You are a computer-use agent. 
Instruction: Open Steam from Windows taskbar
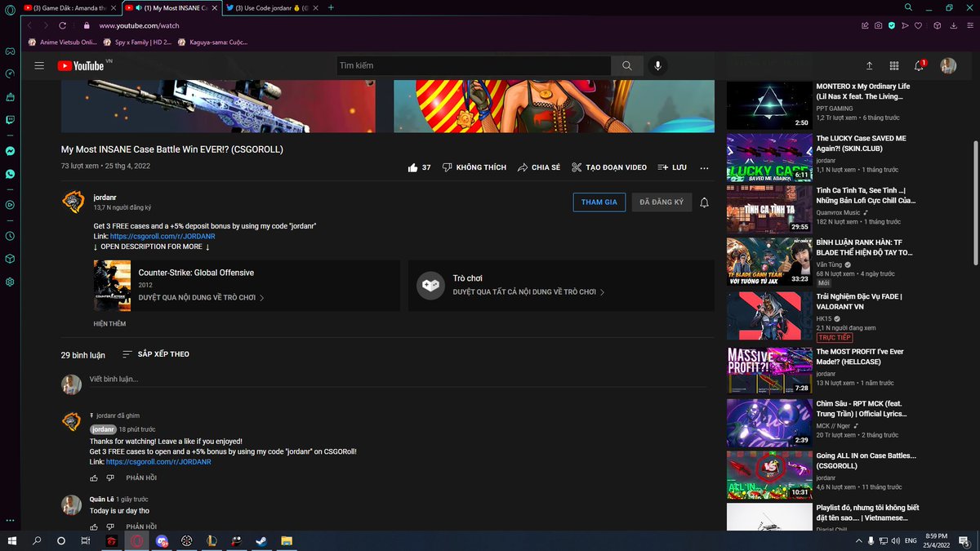click(x=261, y=540)
